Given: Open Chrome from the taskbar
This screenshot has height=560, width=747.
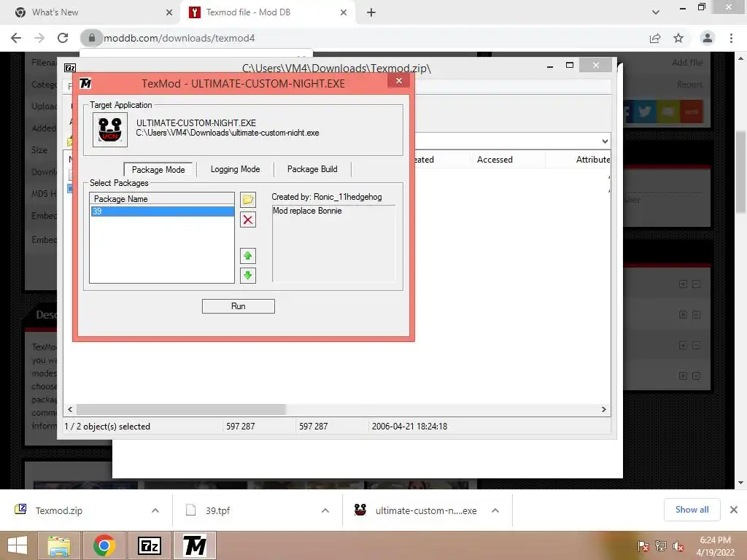Looking at the screenshot, I should (104, 545).
